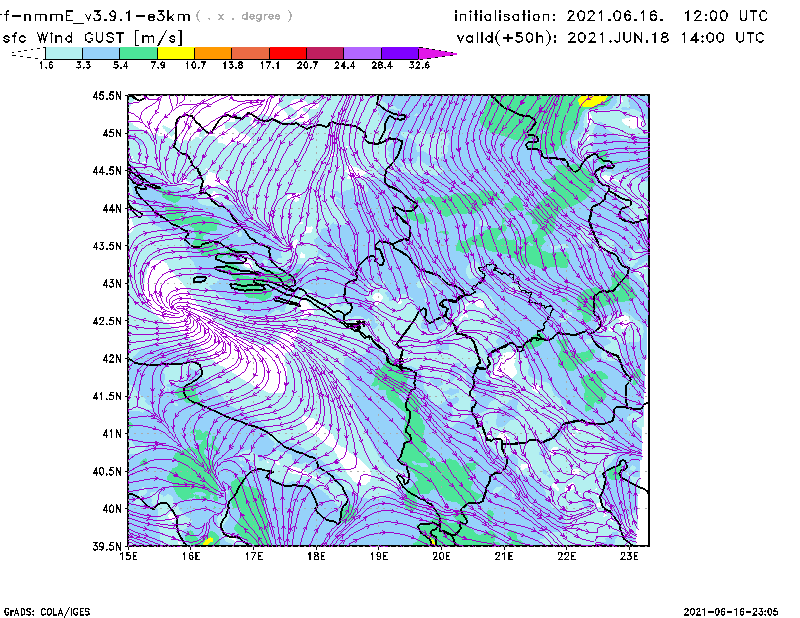This screenshot has height=618, width=800.
Task: Click the legend value '17.1'
Action: [x=269, y=65]
